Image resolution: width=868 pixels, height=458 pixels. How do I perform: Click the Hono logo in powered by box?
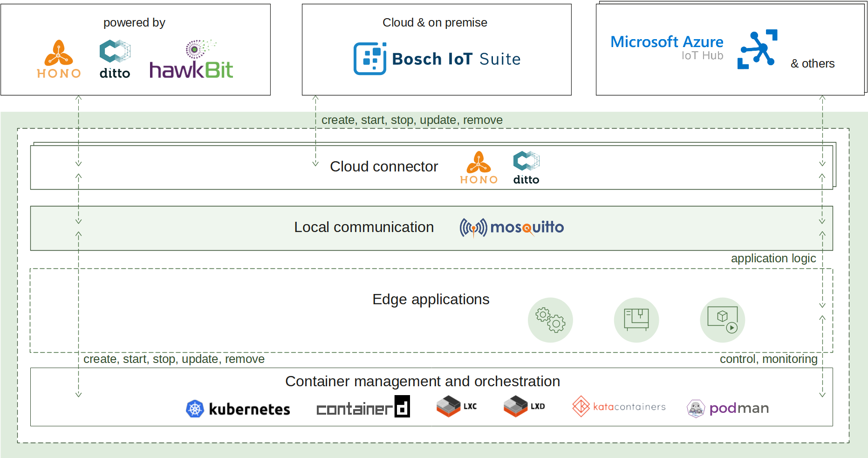pyautogui.click(x=59, y=59)
